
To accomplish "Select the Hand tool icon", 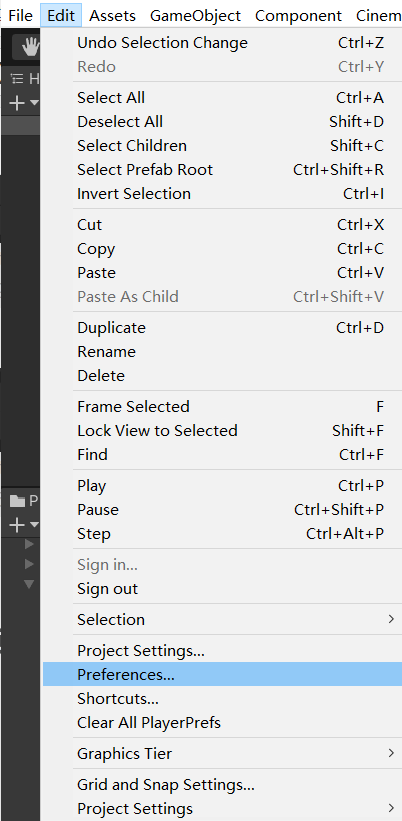I will click(x=30, y=48).
